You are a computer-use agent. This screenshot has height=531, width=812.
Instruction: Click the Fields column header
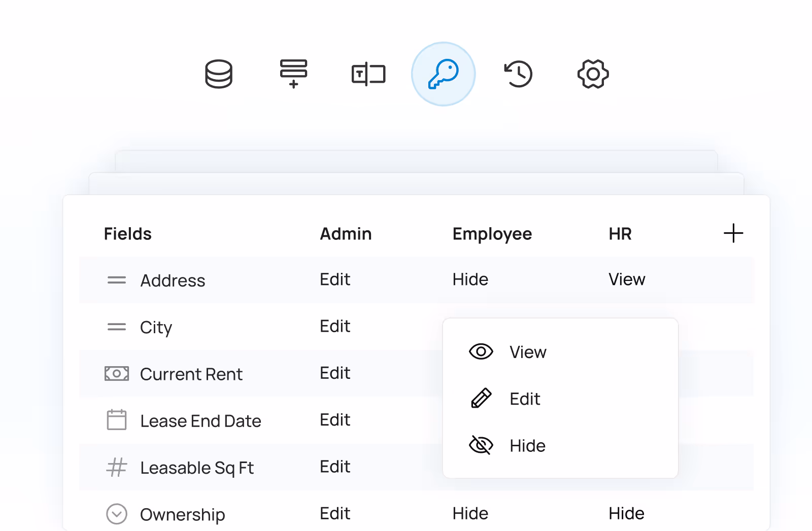click(128, 234)
